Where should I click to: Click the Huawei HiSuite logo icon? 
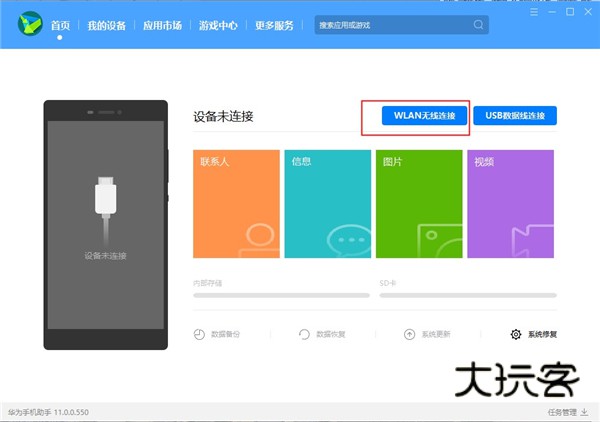[30, 24]
